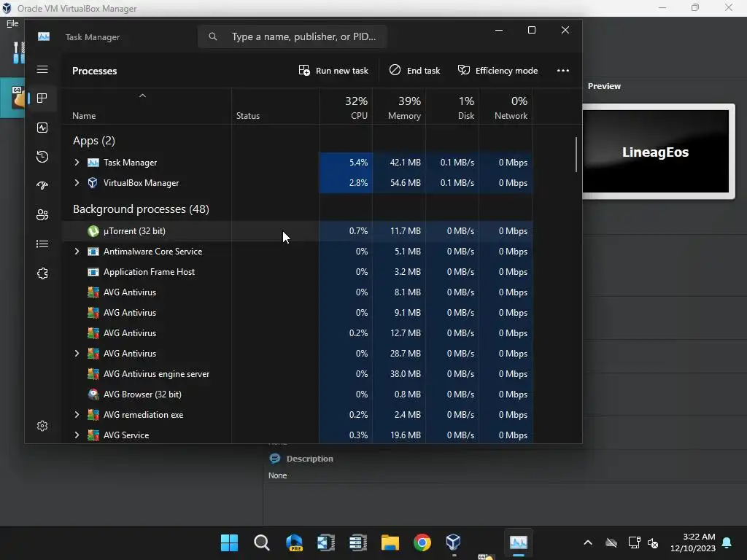Viewport: 747px width, 560px height.
Task: Open the three-dot more options menu
Action: pyautogui.click(x=563, y=71)
